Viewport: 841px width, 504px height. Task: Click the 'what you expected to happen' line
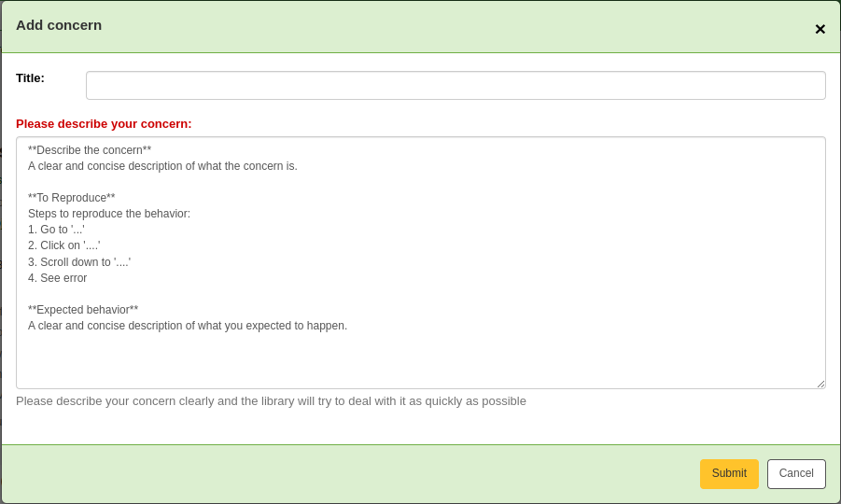[188, 326]
